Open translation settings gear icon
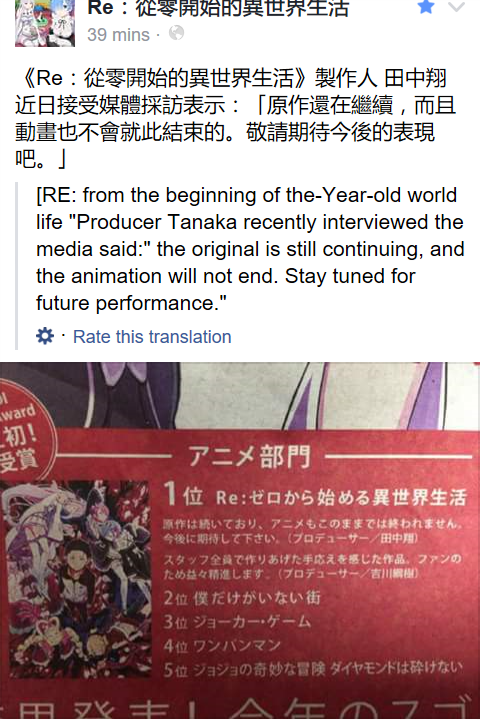Screen dimensions: 480x721 click(x=45, y=336)
